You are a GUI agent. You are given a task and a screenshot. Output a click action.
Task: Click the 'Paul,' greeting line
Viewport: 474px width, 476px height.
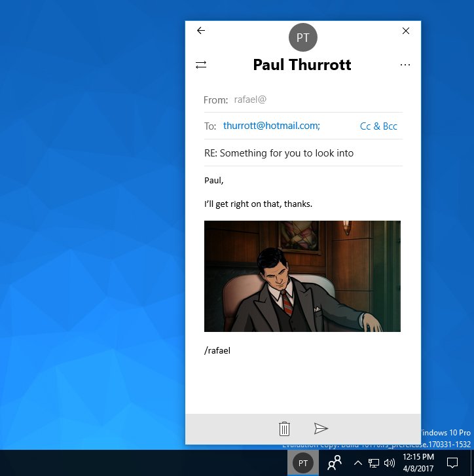[214, 180]
